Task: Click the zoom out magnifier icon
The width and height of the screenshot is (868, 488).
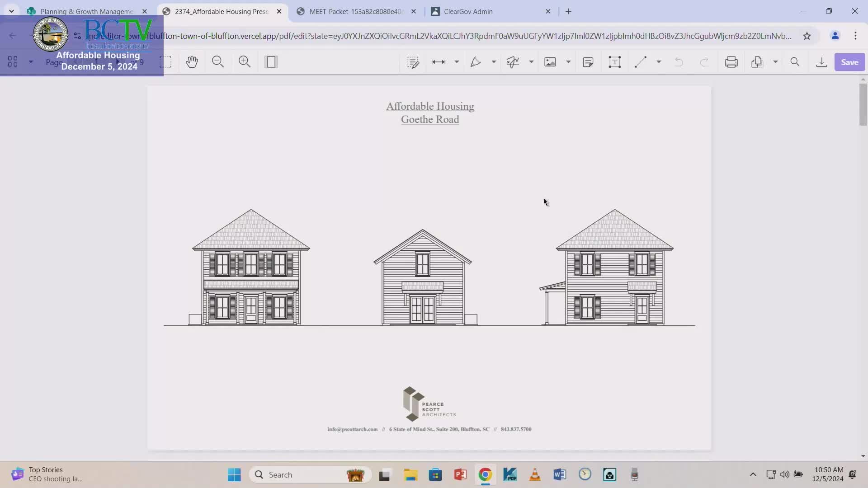Action: click(218, 62)
